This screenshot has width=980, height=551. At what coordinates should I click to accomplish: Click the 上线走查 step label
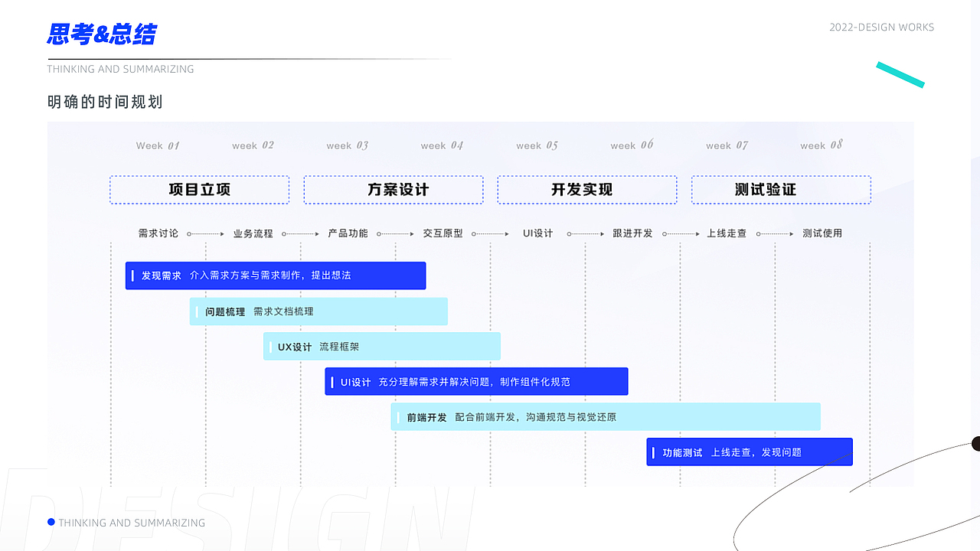(727, 233)
